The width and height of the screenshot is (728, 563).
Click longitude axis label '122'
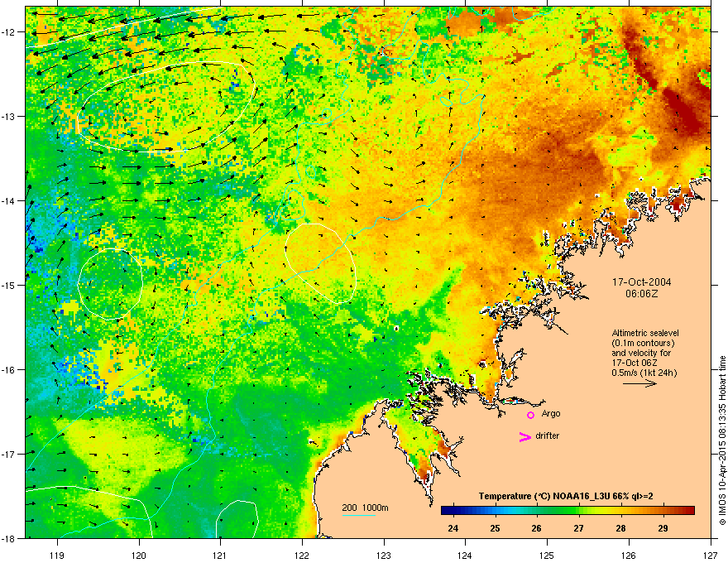click(x=302, y=555)
